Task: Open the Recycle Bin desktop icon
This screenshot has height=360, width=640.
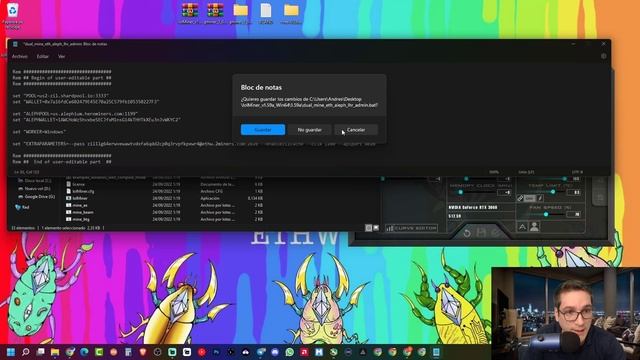Action: pyautogui.click(x=13, y=16)
